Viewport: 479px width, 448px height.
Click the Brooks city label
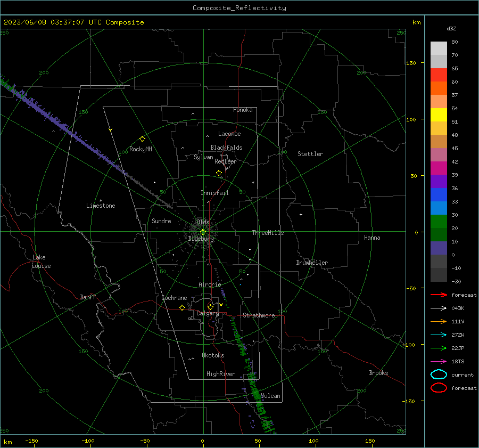(378, 373)
